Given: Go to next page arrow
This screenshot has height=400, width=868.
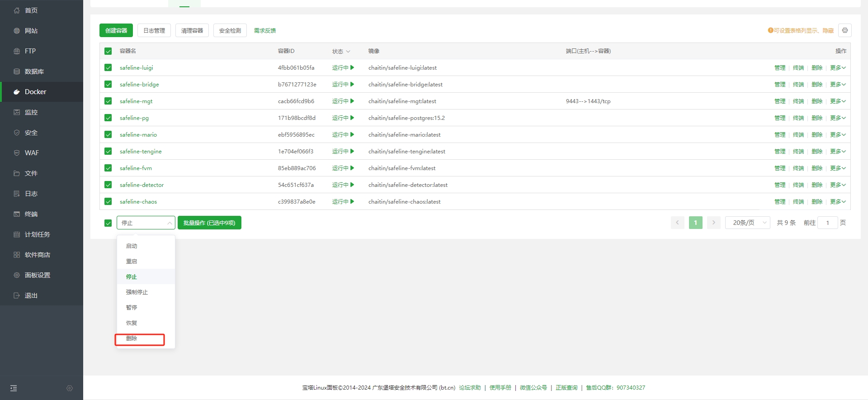Looking at the screenshot, I should [x=714, y=223].
